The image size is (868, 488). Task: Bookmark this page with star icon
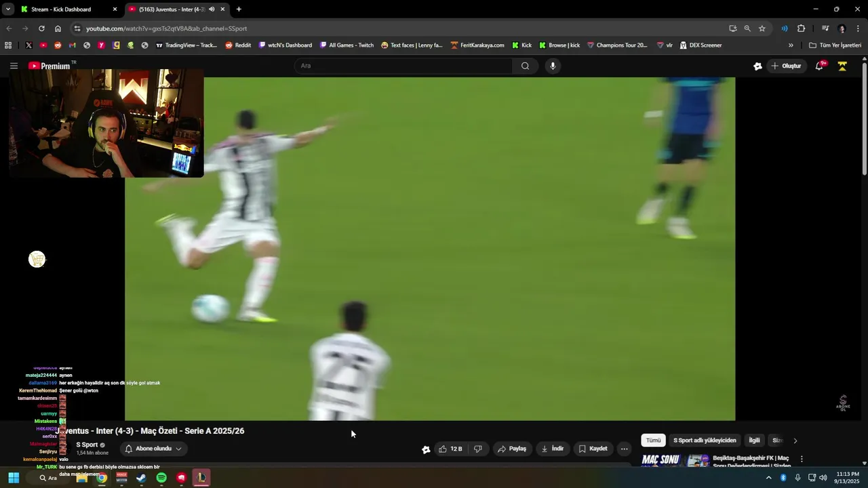(762, 28)
